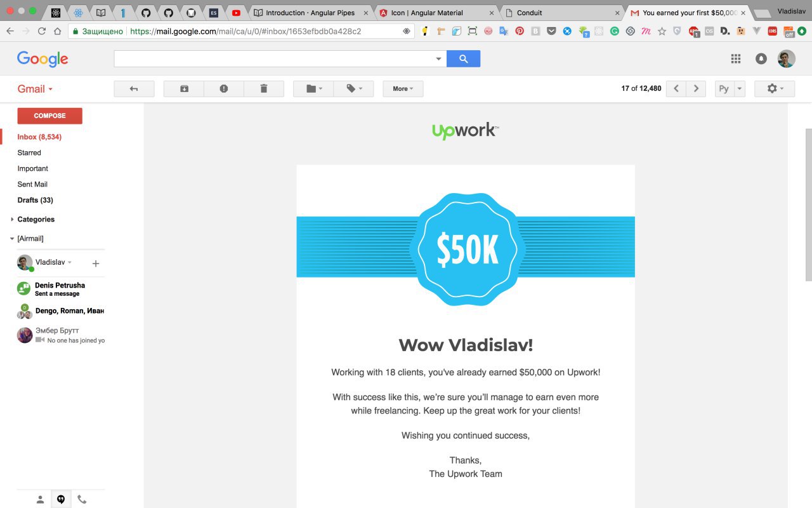Toggle the Py input tool button
812x508 pixels.
pos(724,89)
